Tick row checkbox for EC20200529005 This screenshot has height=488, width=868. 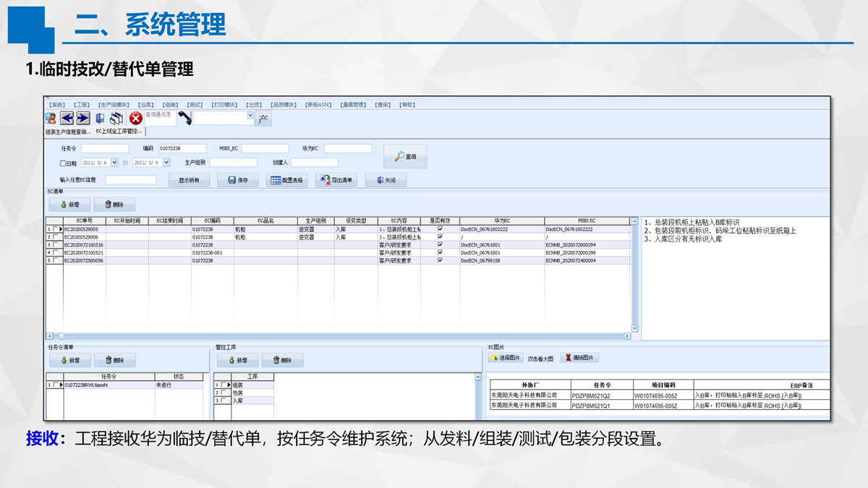56,229
